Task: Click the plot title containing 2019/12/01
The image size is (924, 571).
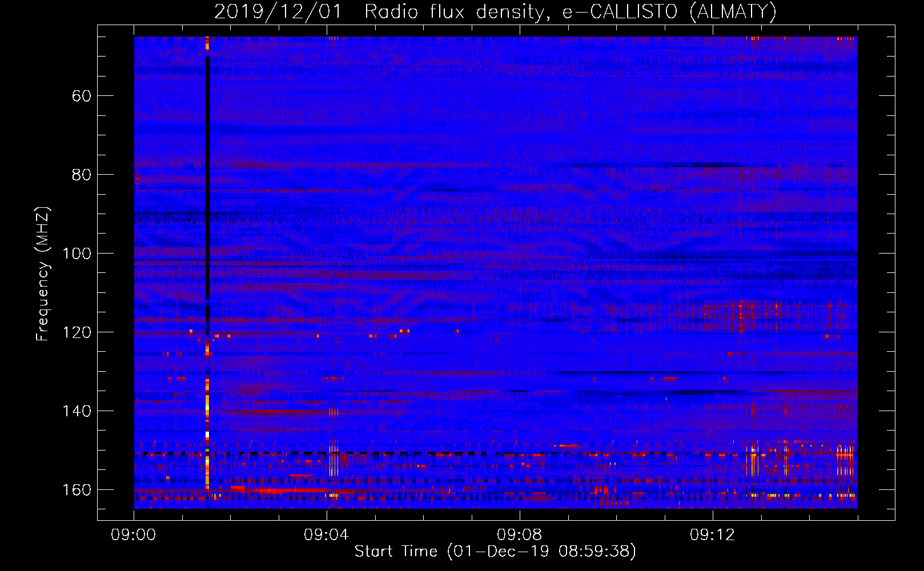Action: coord(495,11)
